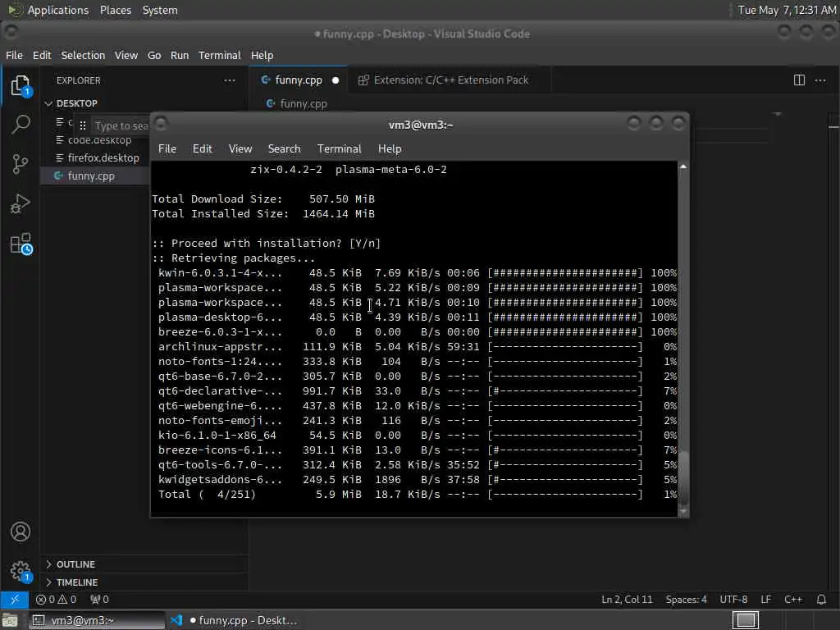
Task: Click the show desktop icon in bottom panel
Action: pyautogui.click(x=10, y=620)
